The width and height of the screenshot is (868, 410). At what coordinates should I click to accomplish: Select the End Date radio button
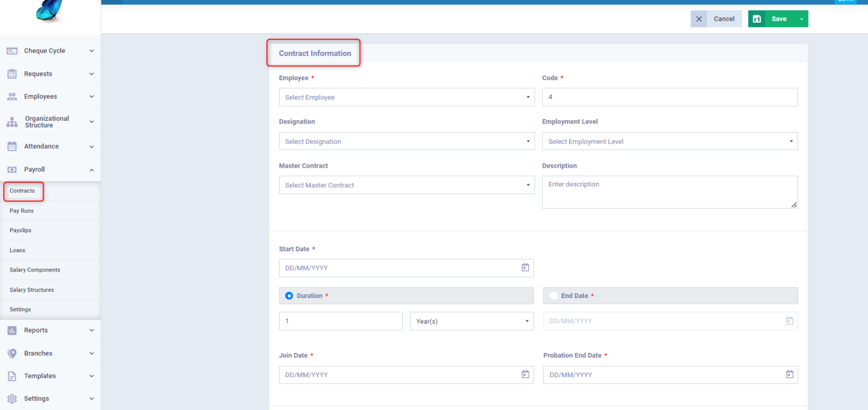[x=553, y=296]
